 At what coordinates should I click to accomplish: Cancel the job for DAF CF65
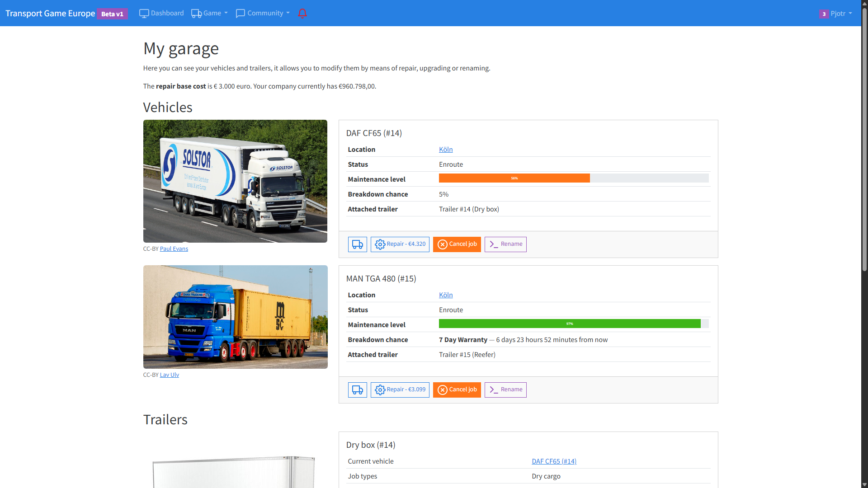457,244
